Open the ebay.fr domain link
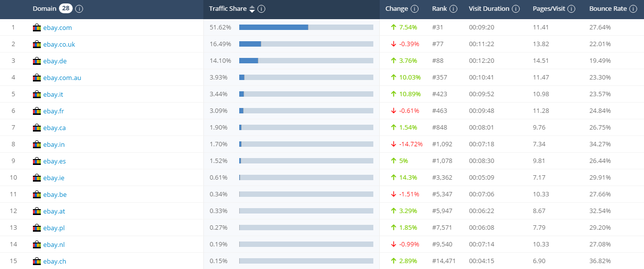 point(54,111)
